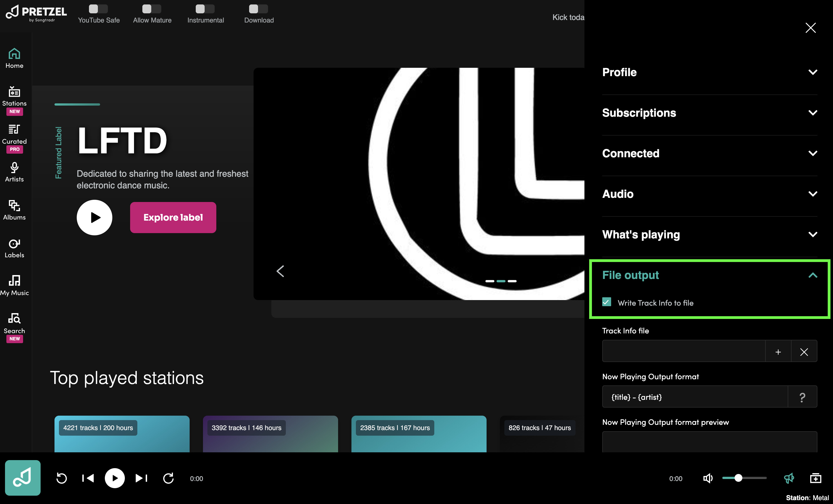
Task: Open output format help question mark
Action: point(802,397)
